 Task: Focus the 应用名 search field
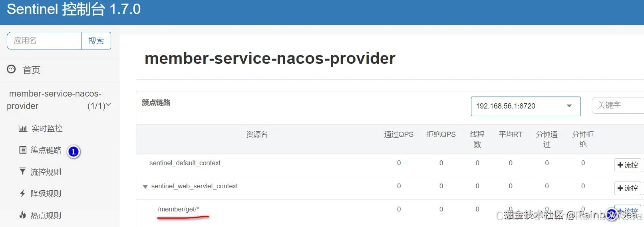pyautogui.click(x=44, y=41)
